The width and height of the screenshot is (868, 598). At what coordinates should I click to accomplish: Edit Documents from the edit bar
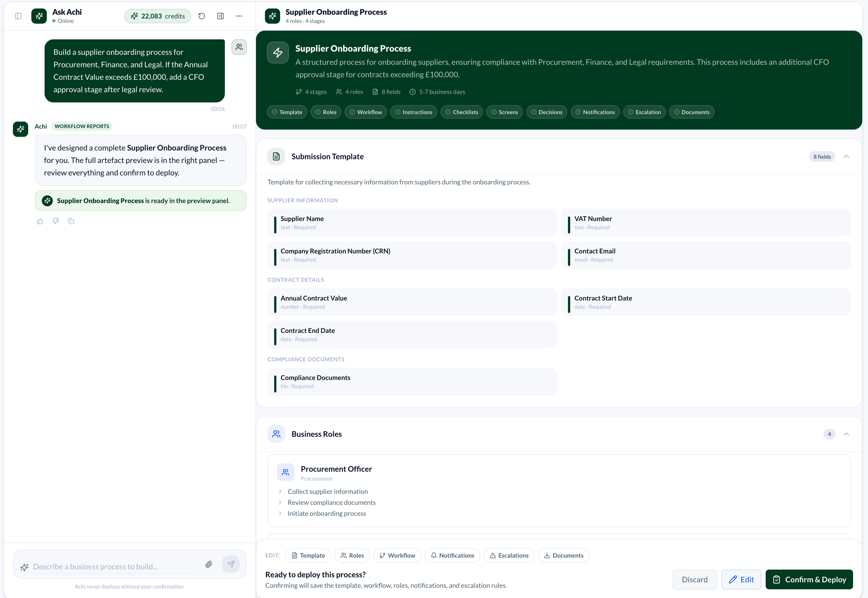point(563,556)
